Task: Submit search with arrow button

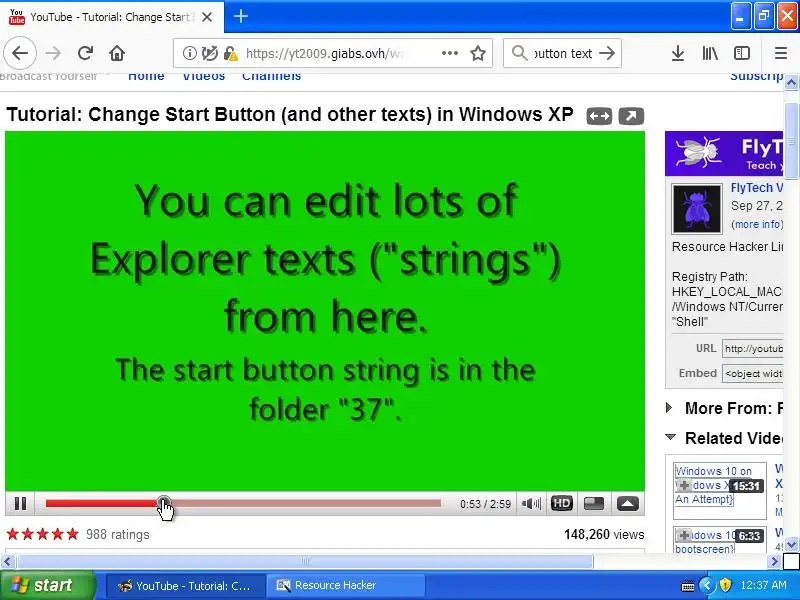Action: pos(607,53)
